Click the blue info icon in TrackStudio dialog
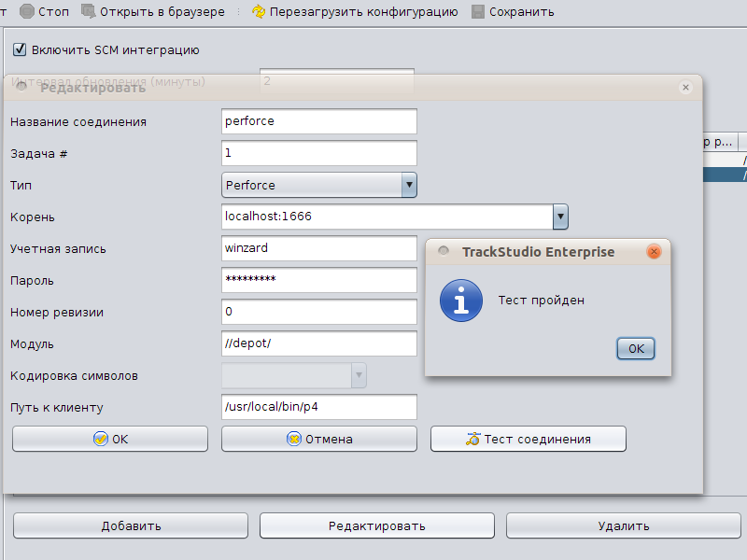This screenshot has height=560, width=747. click(x=460, y=301)
